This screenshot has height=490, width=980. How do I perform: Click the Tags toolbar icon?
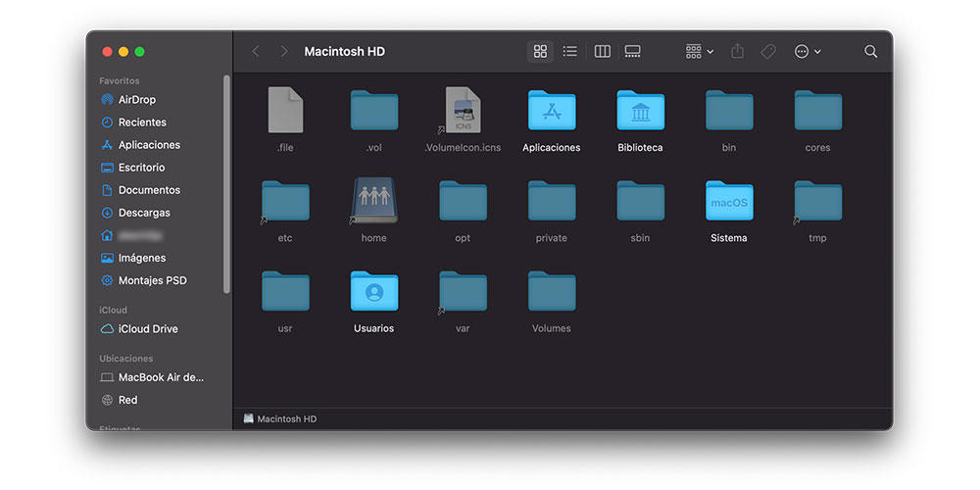tap(768, 51)
